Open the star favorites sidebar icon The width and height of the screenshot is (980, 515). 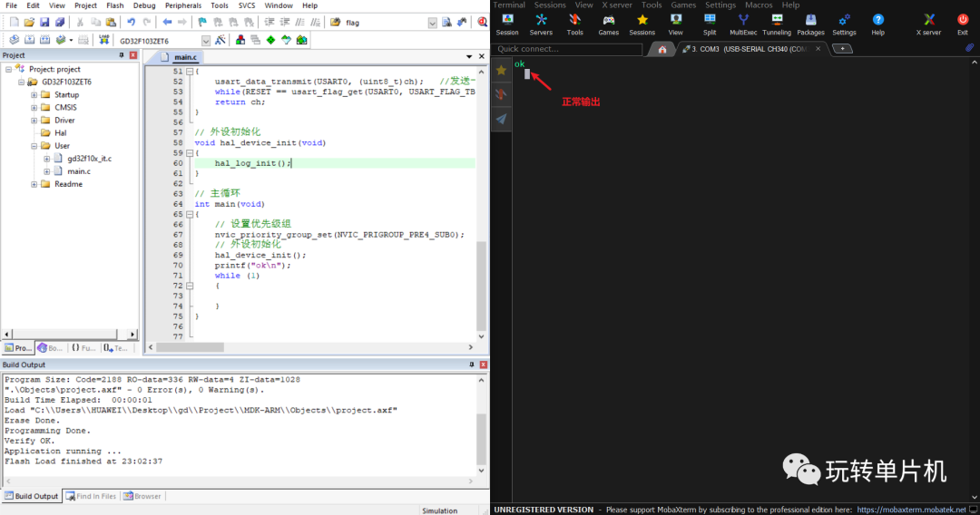point(501,70)
